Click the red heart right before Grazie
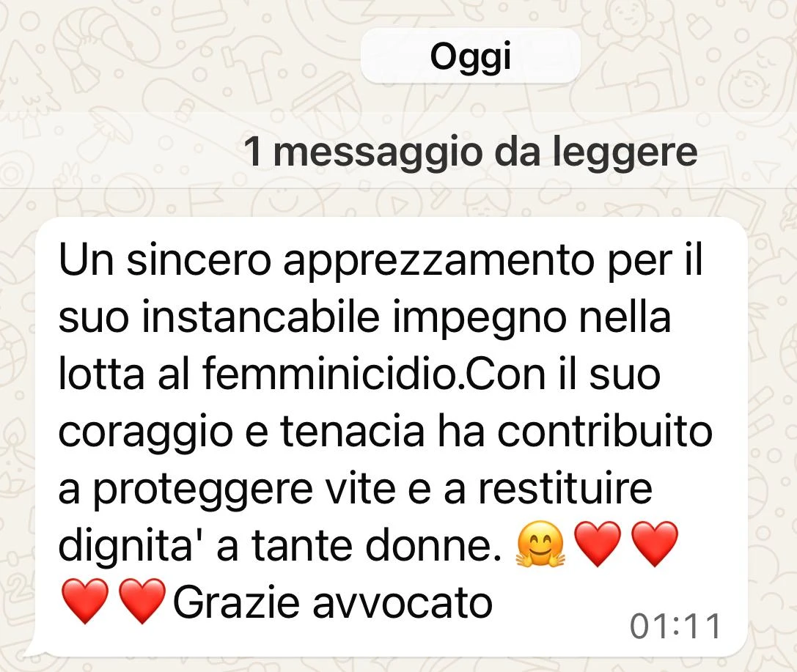Viewport: 797px width, 672px height. [142, 602]
